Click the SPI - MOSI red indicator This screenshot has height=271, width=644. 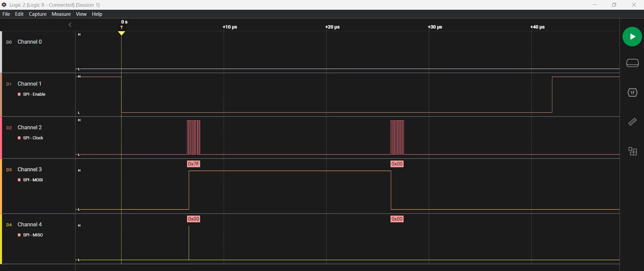point(19,180)
